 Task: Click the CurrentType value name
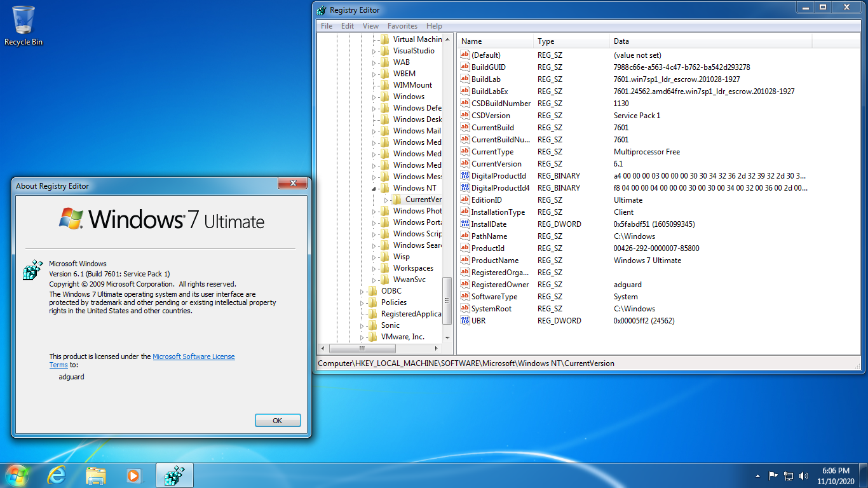pos(492,151)
